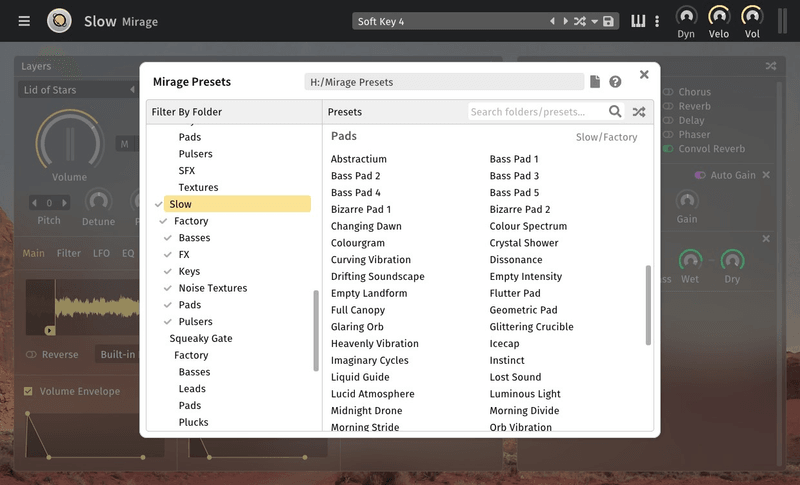Click the search magnifier icon
Screen dimensions: 800x485
click(615, 112)
